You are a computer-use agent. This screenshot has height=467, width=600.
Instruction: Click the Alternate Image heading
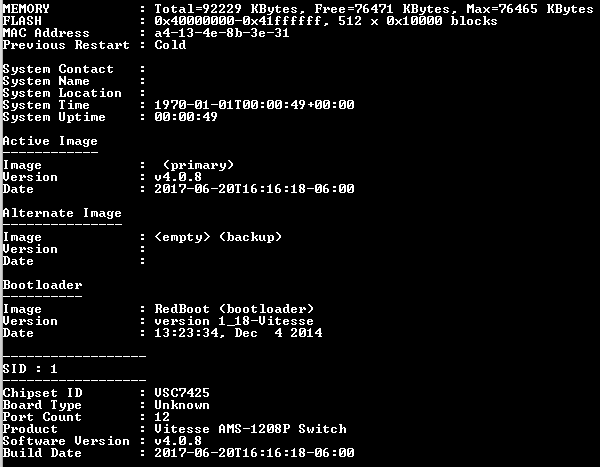pos(62,213)
